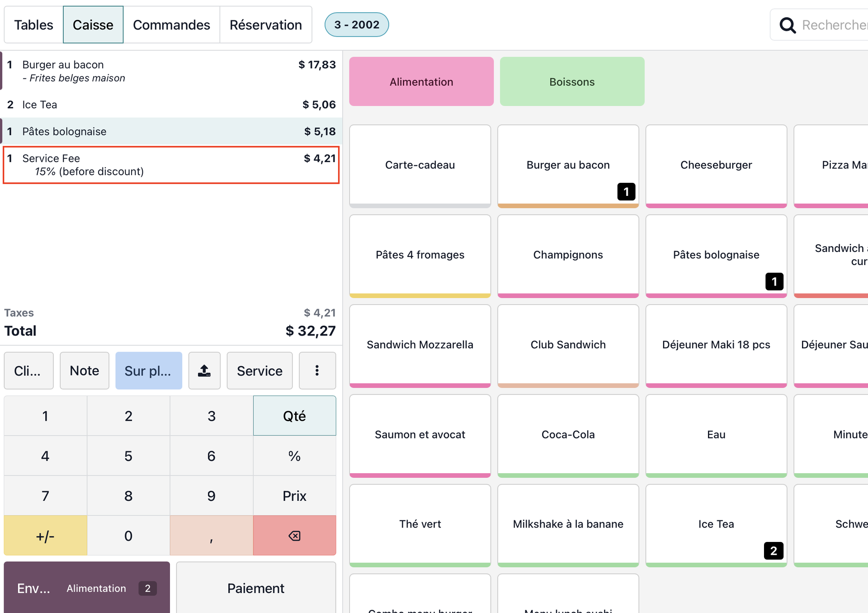
Task: Add Pâtes 4 fromages product
Action: (420, 256)
